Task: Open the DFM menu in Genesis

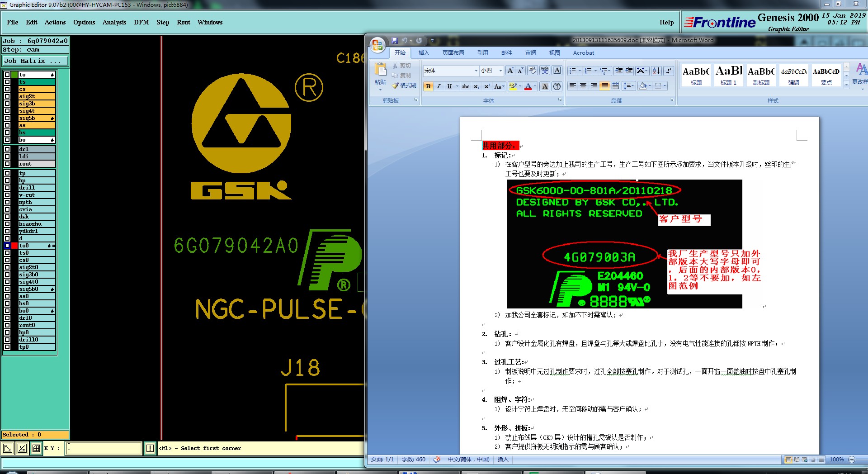Action: 142,22
